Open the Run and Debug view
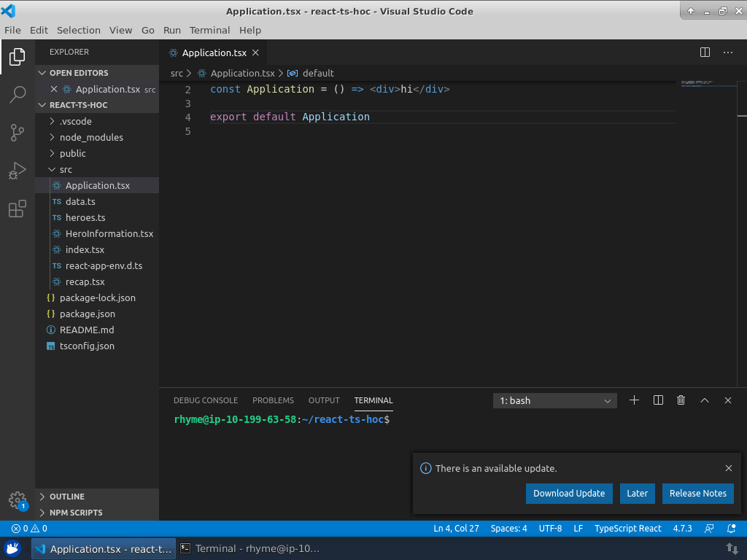Viewport: 747px width, 560px height. point(18,171)
